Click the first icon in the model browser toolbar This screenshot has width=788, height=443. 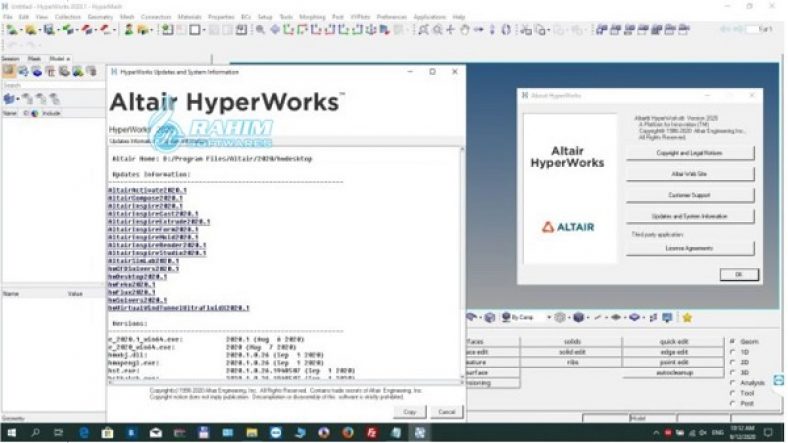click(8, 71)
